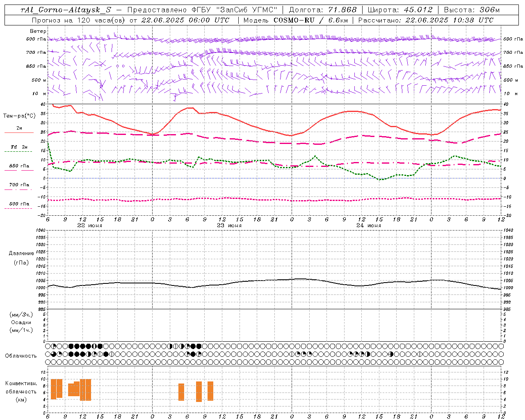Click the 985 value on the left pressure axis

point(41,309)
